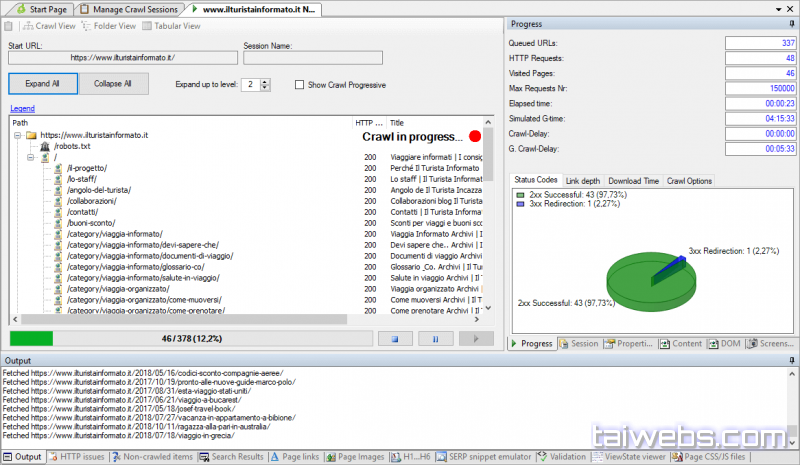Collapse the root site tree node
800x465 pixels.
[17, 135]
